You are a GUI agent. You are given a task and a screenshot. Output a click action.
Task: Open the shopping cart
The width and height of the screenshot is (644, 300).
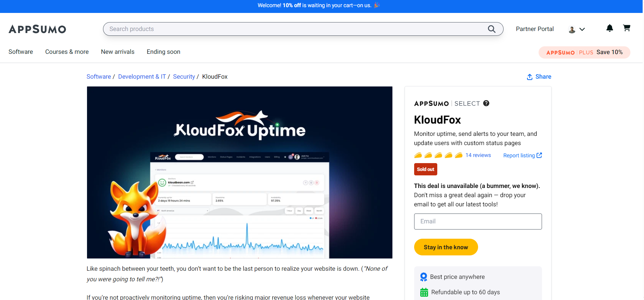tap(626, 28)
